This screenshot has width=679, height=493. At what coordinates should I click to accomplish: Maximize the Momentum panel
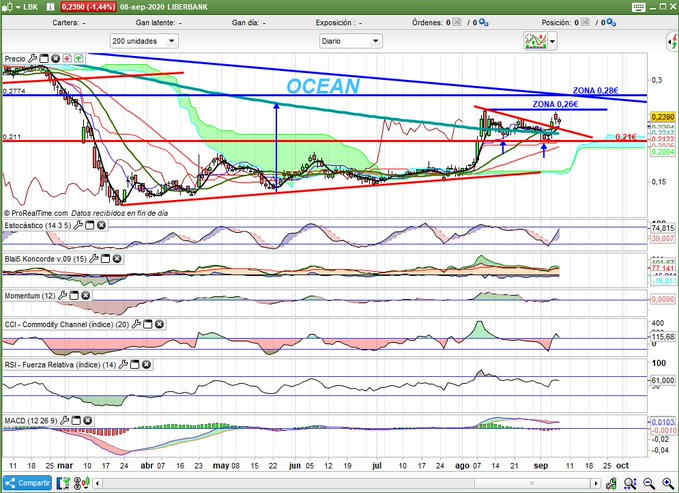[x=74, y=295]
